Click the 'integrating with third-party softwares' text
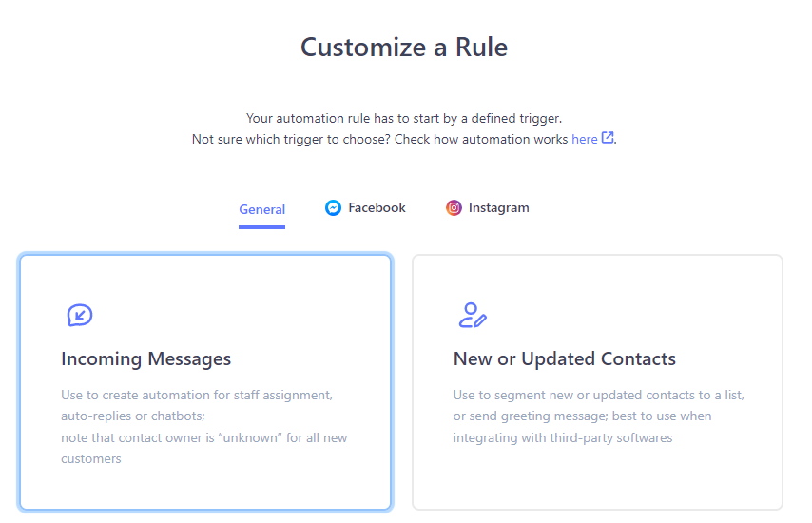Screen dimensions: 812x523 563,438
